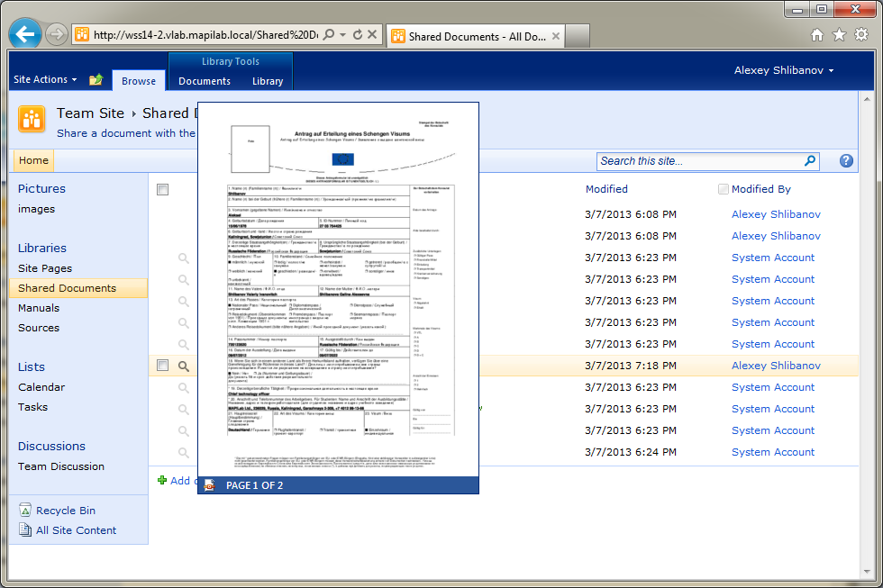883x588 pixels.
Task: Toggle the select-all checkbox in the list header
Action: click(163, 189)
